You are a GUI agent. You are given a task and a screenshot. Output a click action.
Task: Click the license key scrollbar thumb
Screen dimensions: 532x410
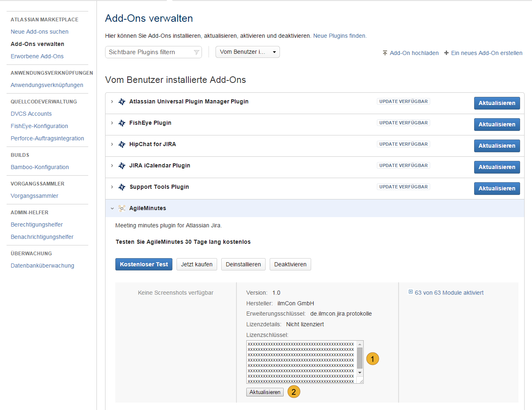360,358
